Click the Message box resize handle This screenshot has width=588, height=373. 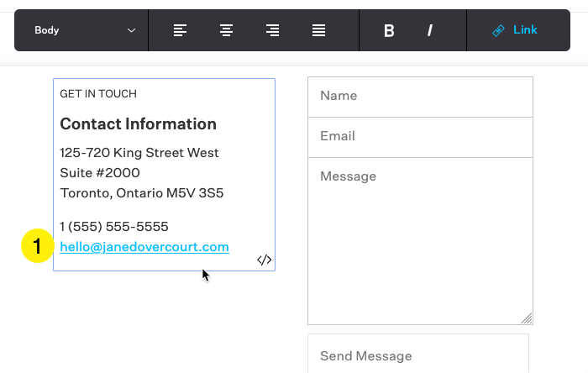pyautogui.click(x=527, y=318)
